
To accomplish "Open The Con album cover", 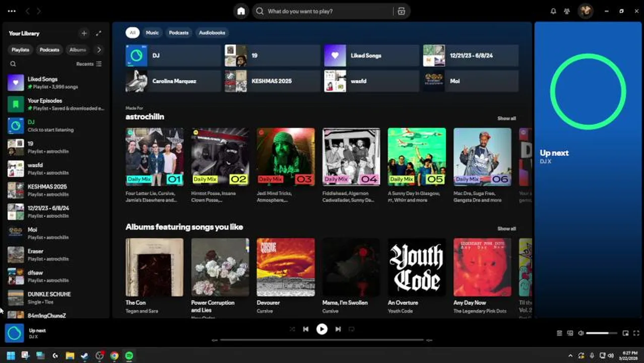I will [155, 267].
